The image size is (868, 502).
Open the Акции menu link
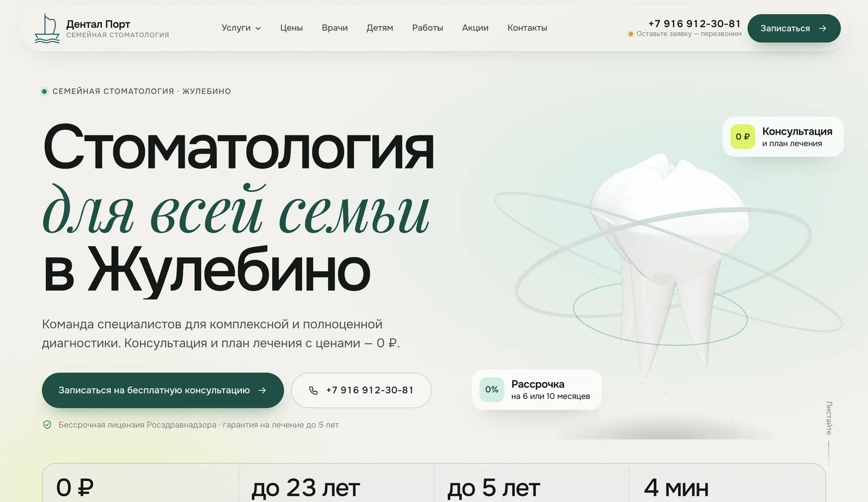475,28
